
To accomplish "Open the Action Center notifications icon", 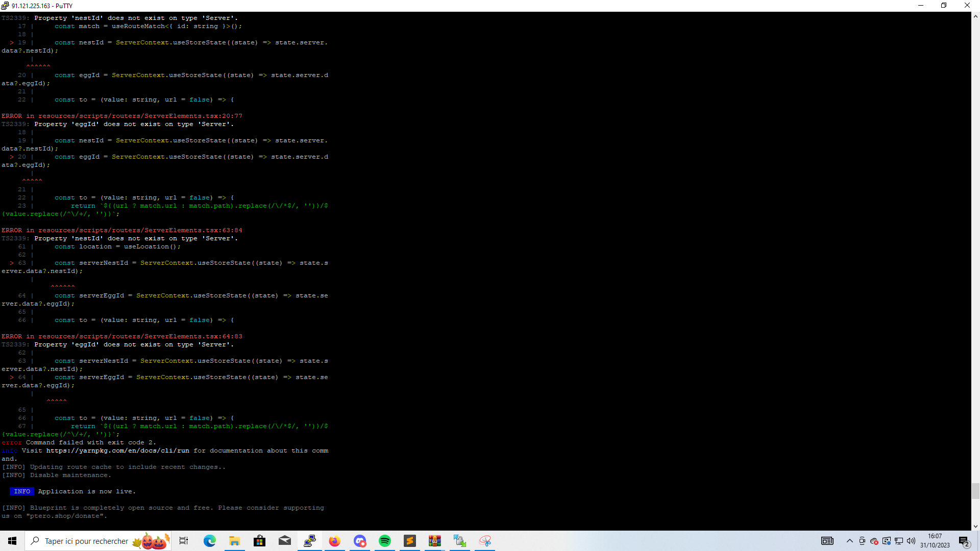I will pos(964,541).
